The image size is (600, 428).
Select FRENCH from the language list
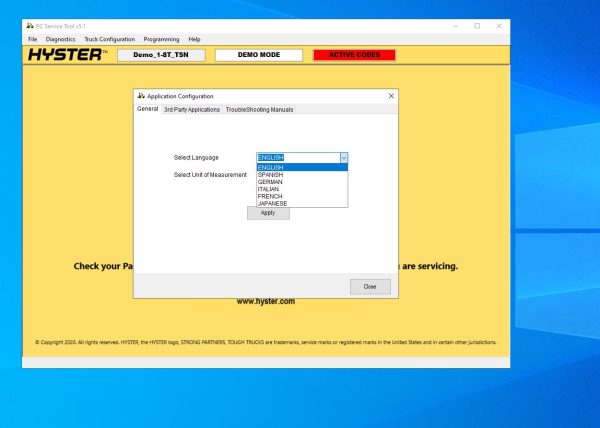click(302, 197)
